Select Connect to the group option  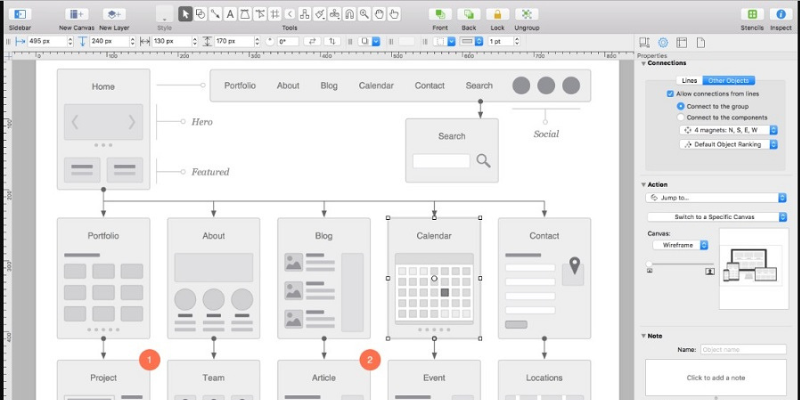point(681,105)
